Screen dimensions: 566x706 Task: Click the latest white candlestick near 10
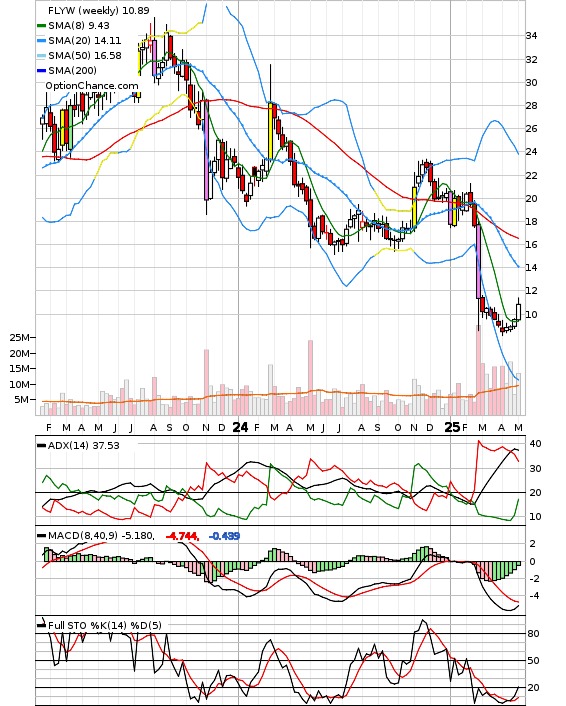518,312
